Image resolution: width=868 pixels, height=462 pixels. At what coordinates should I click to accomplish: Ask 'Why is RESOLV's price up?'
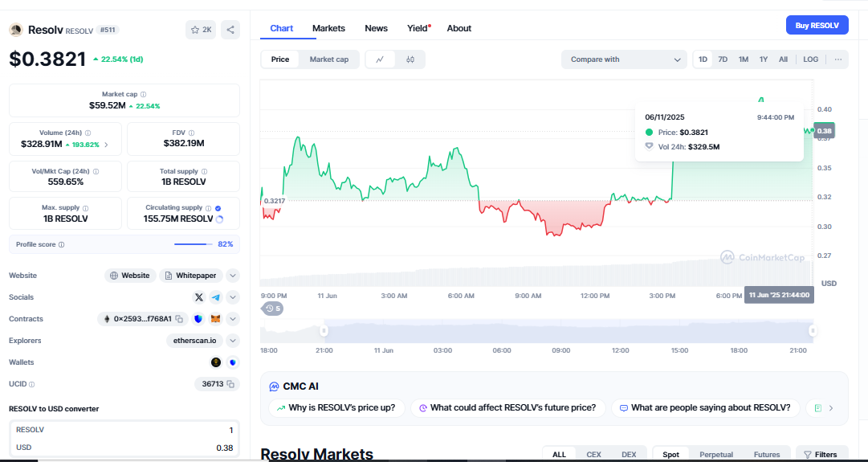pyautogui.click(x=336, y=408)
